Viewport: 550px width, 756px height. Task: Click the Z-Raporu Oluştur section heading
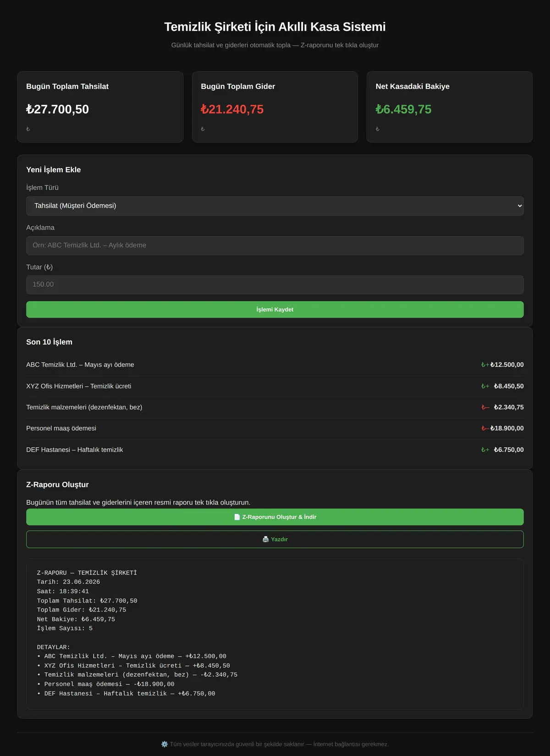(x=57, y=485)
